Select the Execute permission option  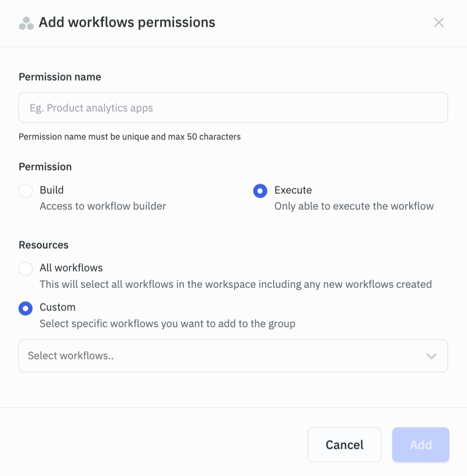[260, 191]
